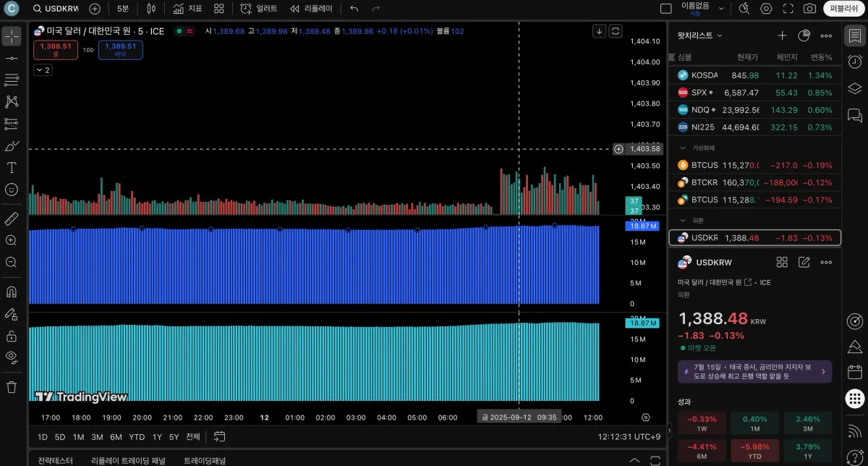Select the USDKR watchlist row
This screenshot has width=868, height=466.
(755, 238)
